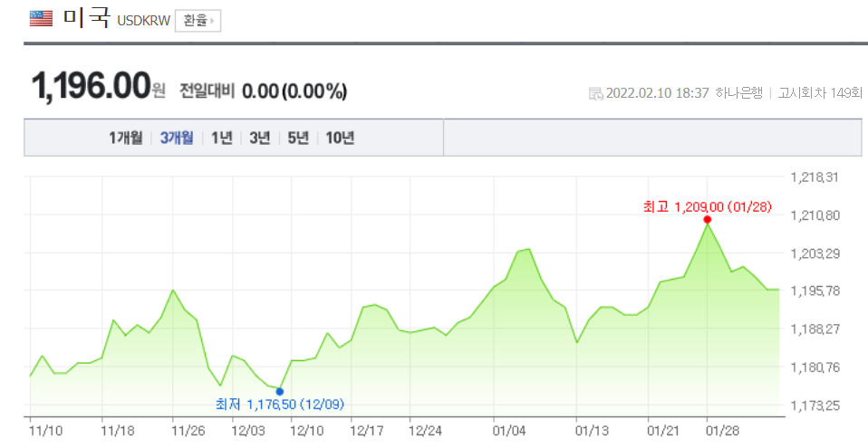Click the US flag icon

[41, 19]
